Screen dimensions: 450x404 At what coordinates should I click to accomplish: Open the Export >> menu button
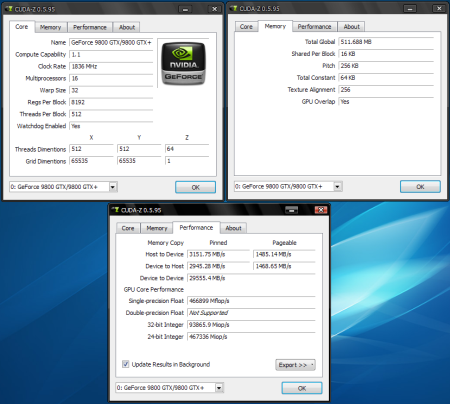tap(295, 365)
